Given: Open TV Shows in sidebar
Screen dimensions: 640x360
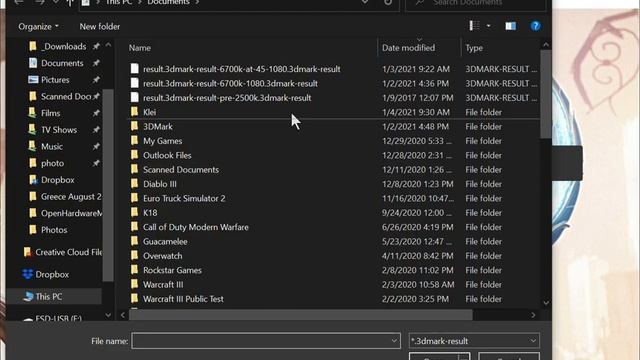Looking at the screenshot, I should coord(59,130).
